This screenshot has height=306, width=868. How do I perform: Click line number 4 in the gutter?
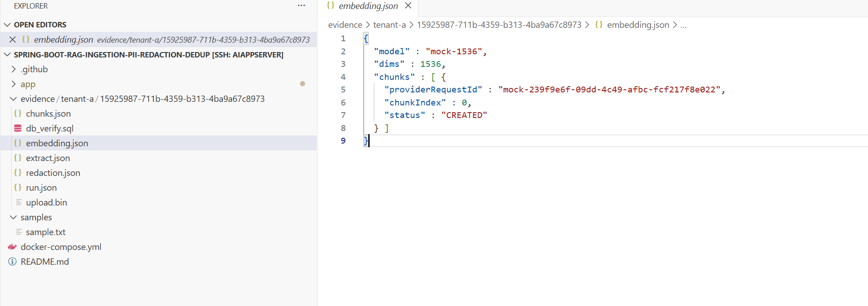pos(343,77)
